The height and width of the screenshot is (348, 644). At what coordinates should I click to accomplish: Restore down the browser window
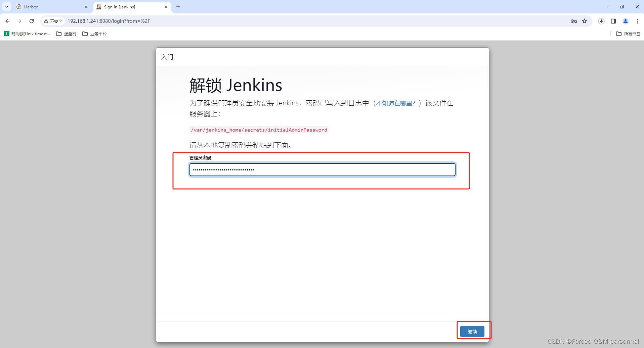pos(622,7)
